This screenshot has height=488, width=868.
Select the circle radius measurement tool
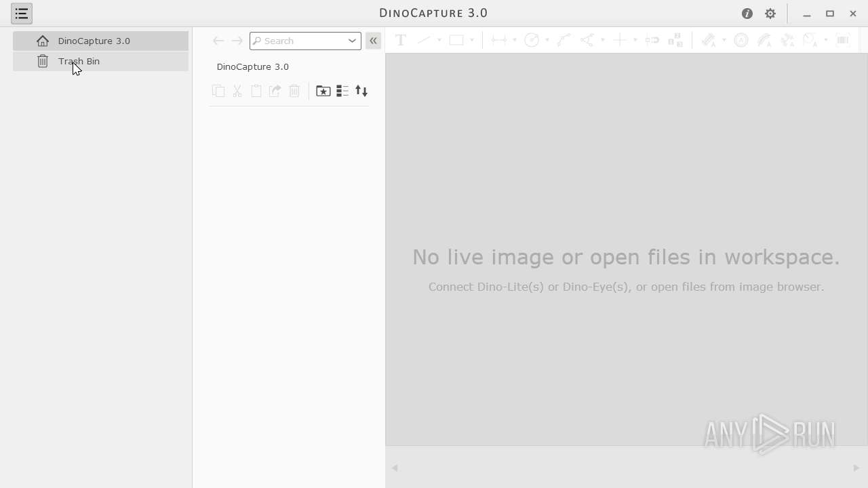coord(532,40)
